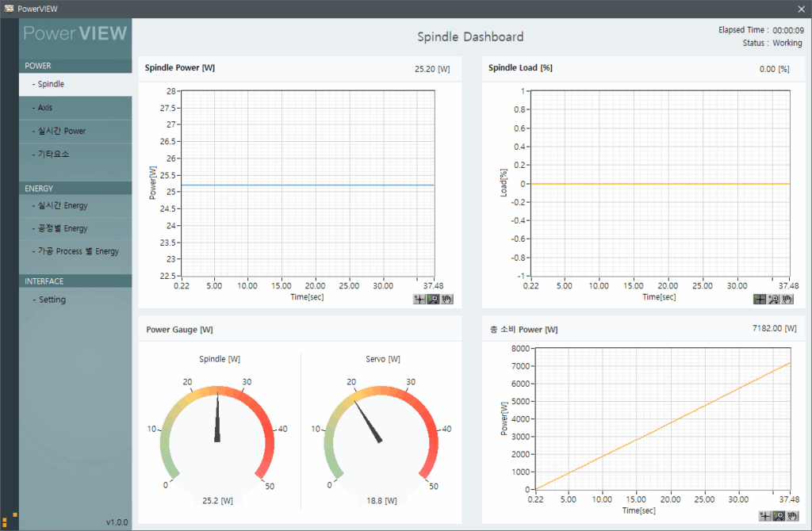
Task: Select the cursor tool on Spindle Power graph
Action: coord(420,300)
